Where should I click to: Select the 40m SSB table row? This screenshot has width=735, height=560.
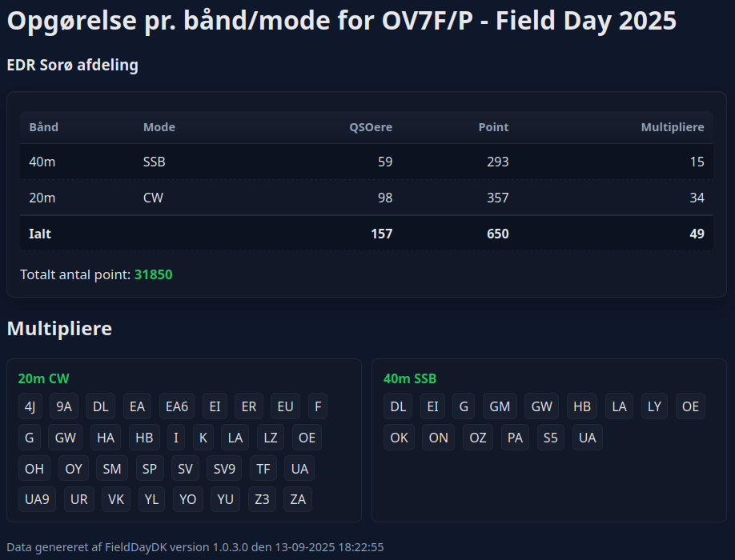(x=366, y=162)
